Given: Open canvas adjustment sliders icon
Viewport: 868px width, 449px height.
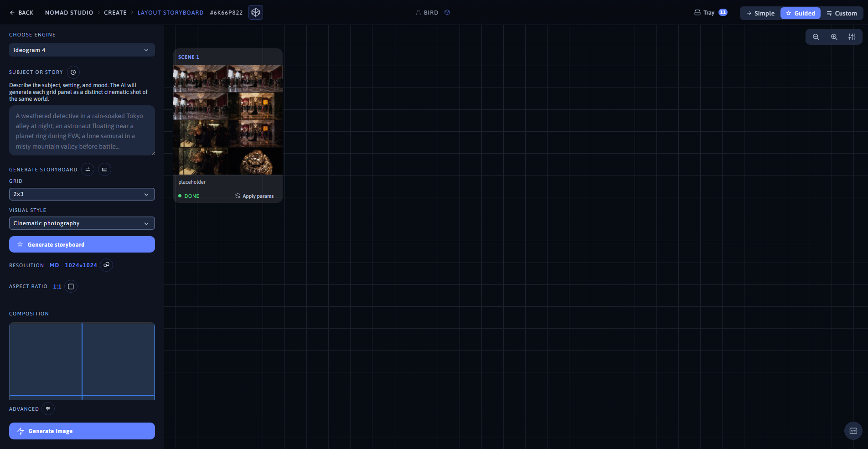Looking at the screenshot, I should (852, 37).
